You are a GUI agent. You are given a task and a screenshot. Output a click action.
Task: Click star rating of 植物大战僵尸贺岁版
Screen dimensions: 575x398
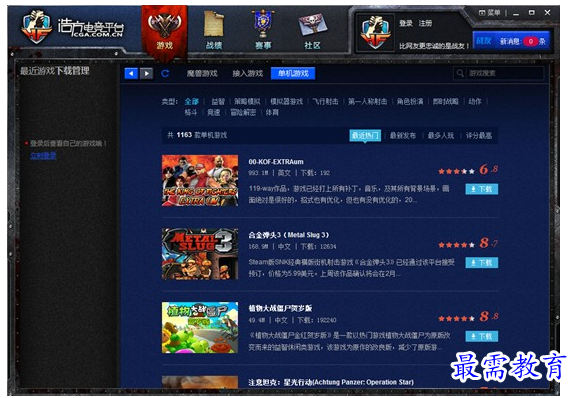[457, 319]
